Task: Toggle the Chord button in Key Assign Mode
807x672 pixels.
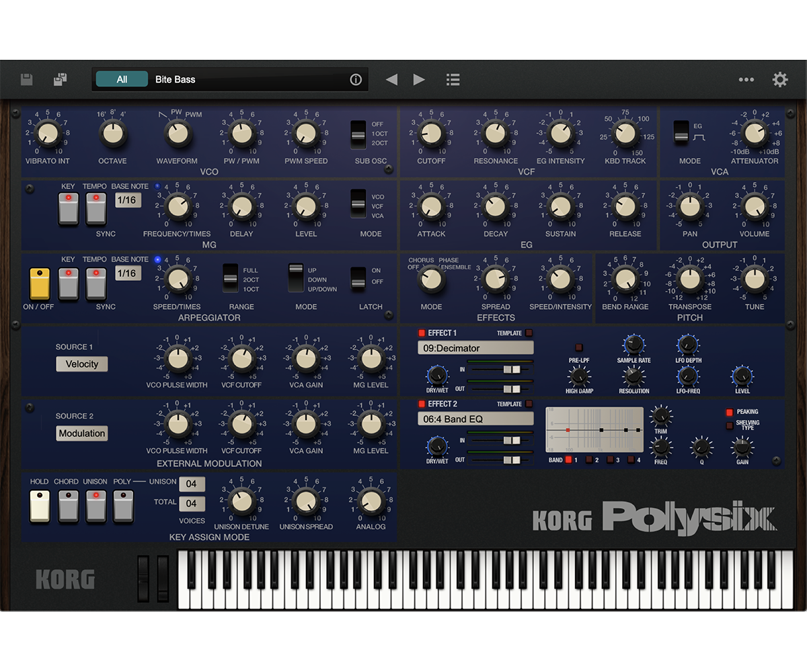Action: (x=68, y=506)
